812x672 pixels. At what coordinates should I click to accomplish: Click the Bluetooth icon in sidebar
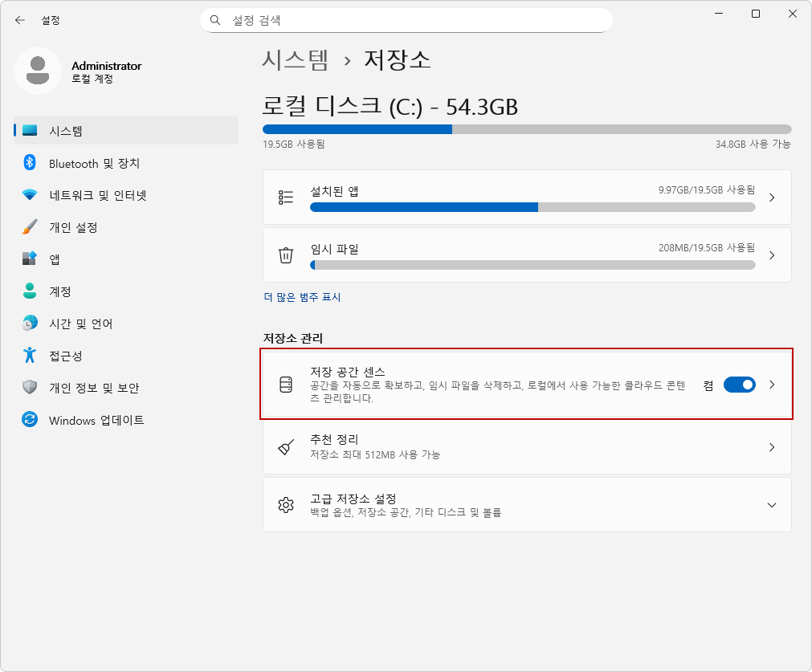tap(30, 162)
